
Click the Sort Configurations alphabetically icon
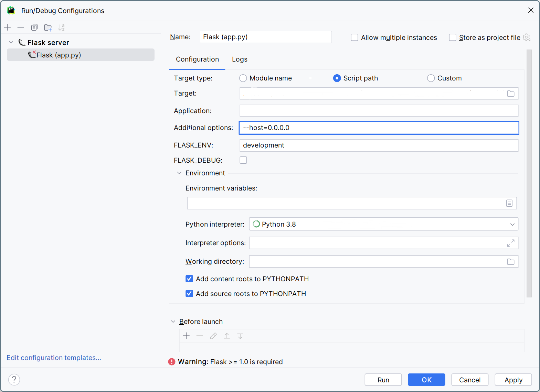(x=61, y=28)
